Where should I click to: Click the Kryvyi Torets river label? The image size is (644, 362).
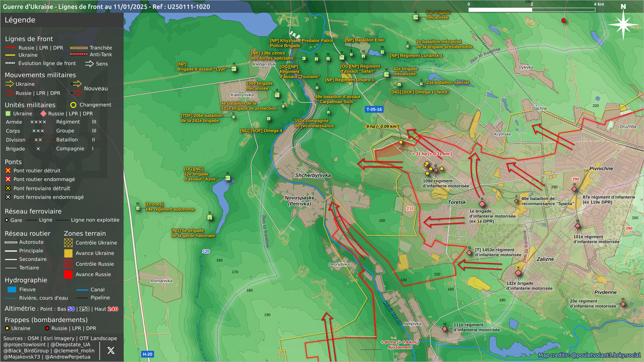click(x=392, y=313)
